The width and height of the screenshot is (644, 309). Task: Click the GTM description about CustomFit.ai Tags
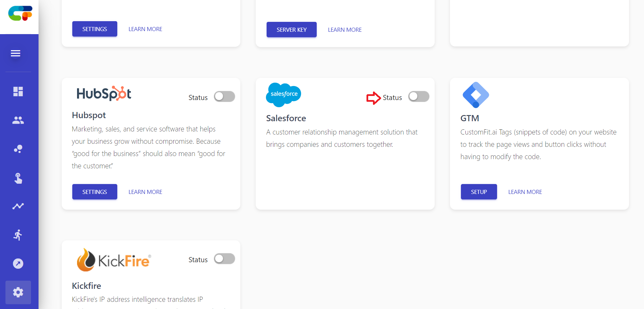click(538, 144)
